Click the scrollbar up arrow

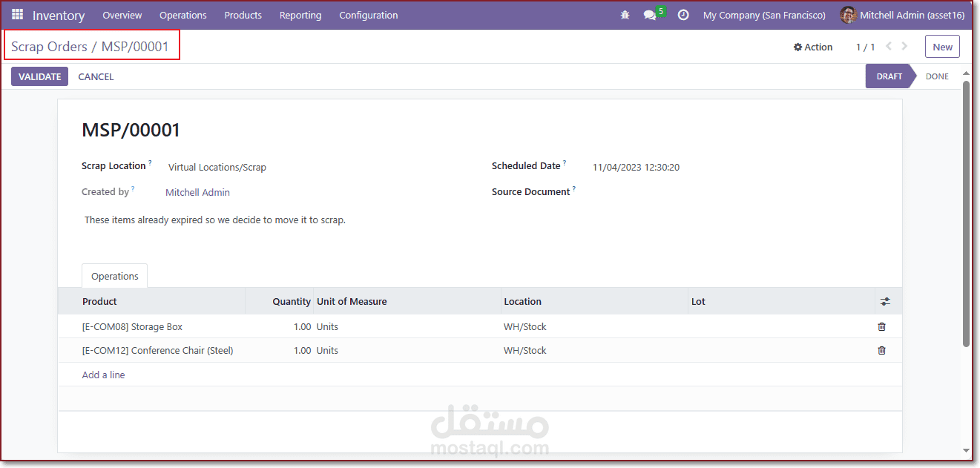coord(966,73)
